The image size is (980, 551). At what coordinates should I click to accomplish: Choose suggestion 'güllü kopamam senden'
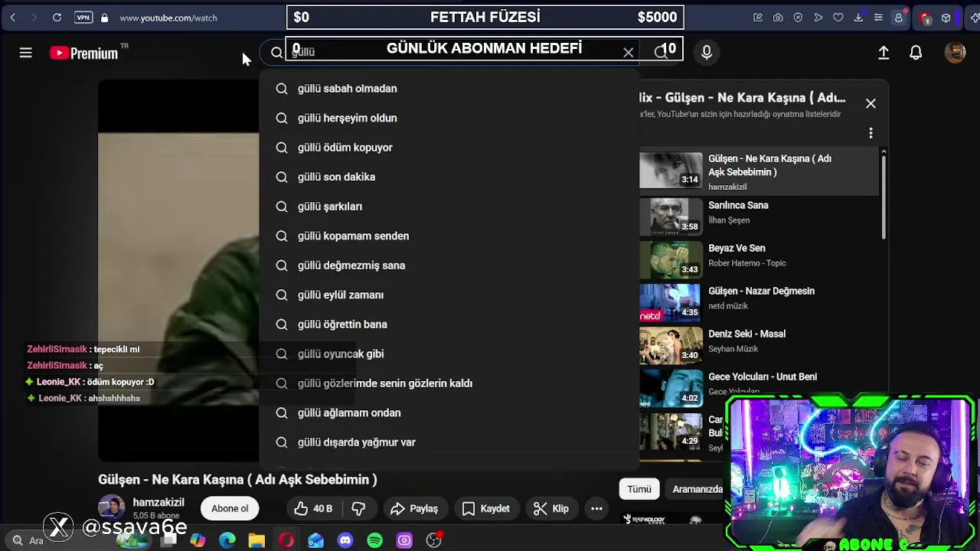[449, 236]
